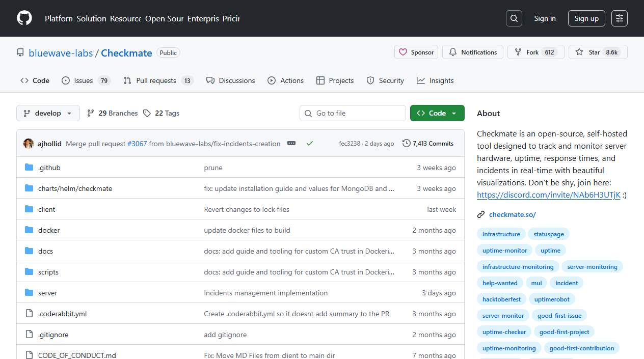The width and height of the screenshot is (644, 359).
Task: Click the heart Sponsor button
Action: pos(416,52)
